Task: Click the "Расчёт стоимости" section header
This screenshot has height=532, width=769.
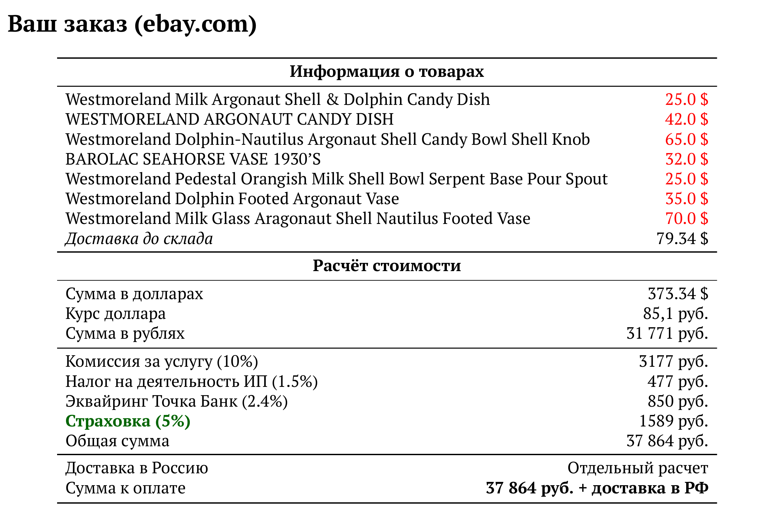Action: 386,266
